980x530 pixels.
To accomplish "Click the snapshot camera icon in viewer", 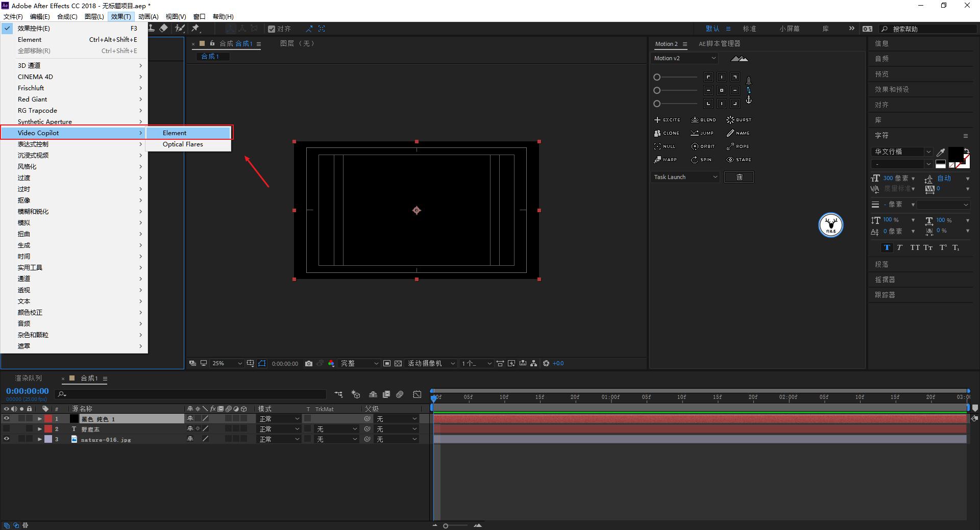I will [309, 364].
